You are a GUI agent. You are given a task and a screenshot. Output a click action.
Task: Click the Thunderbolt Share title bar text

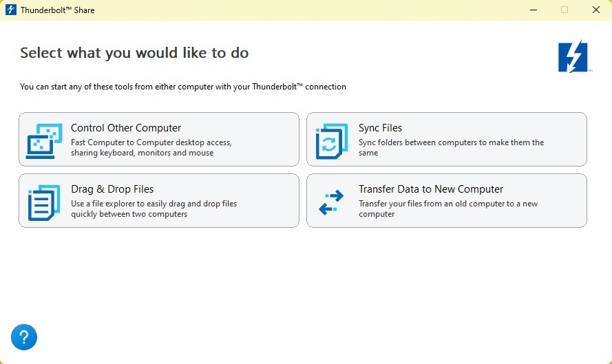[x=57, y=10]
